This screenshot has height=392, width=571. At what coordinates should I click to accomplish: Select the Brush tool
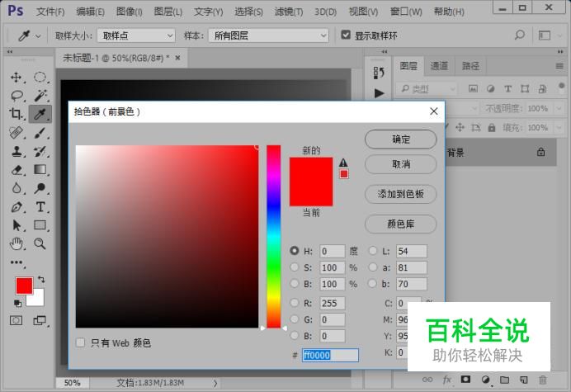pos(40,133)
